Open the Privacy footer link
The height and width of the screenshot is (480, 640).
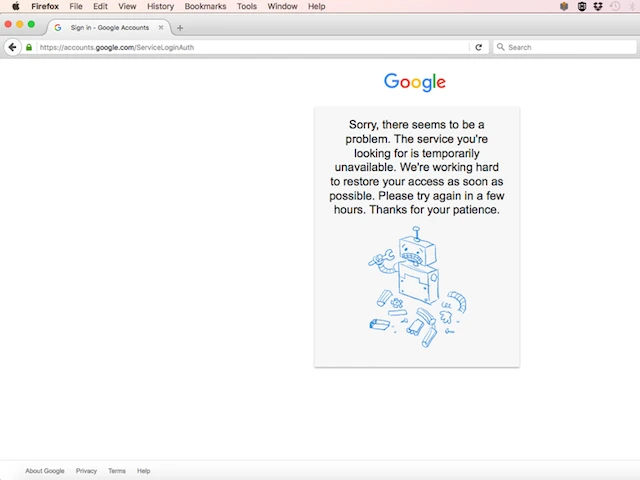[x=86, y=471]
